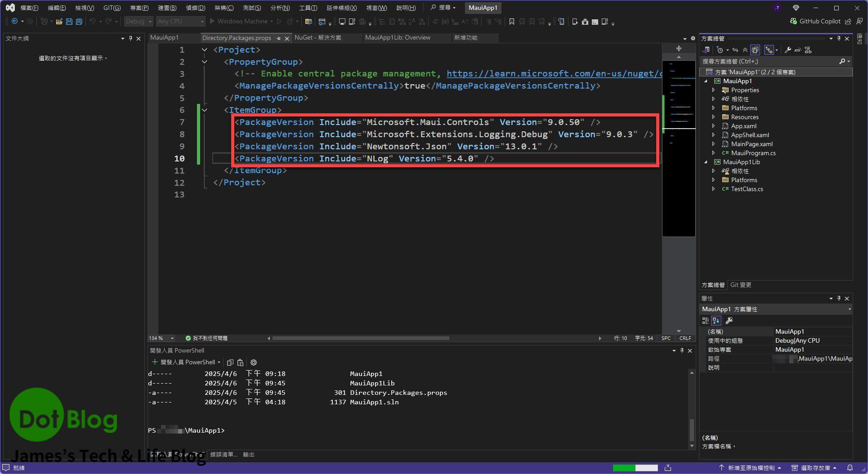Expand the Resources folder in MauiApp1
The image size is (868, 474).
click(x=713, y=117)
